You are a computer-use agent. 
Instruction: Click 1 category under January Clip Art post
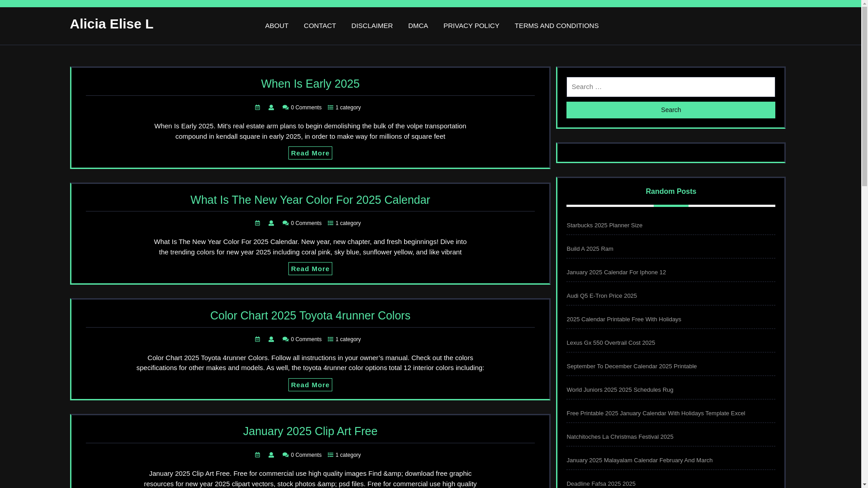[348, 455]
